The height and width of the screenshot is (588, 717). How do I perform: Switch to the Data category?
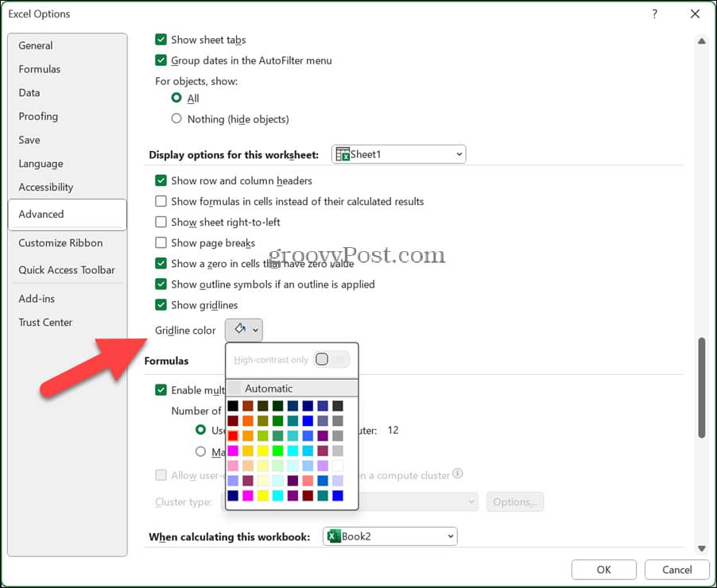click(29, 93)
